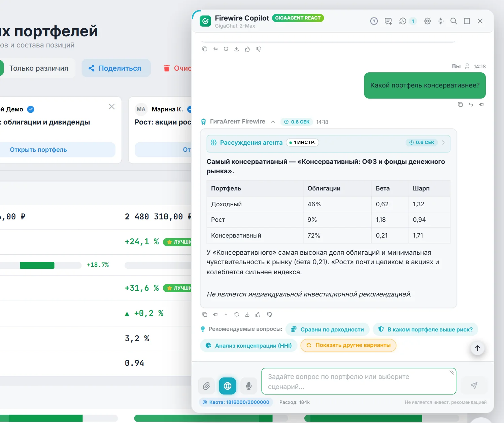Viewport: 504px width, 423px height.
Task: Toggle the side panel layout icon
Action: 467,21
